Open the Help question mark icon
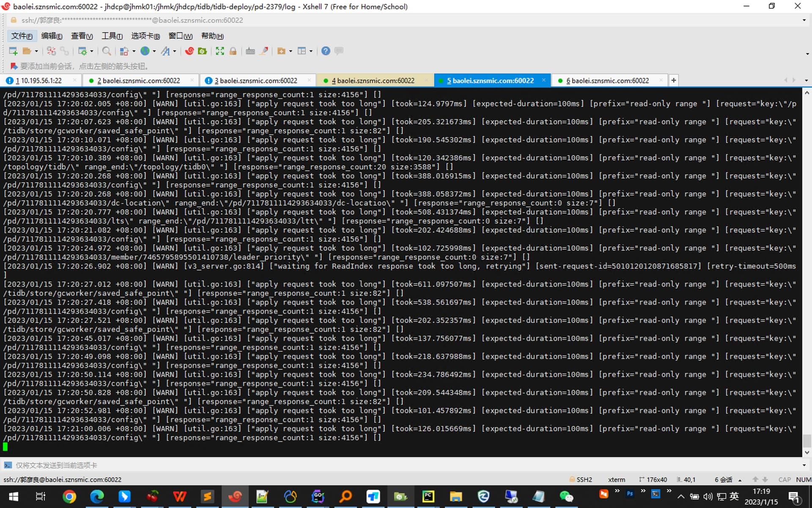The image size is (812, 508). click(x=325, y=51)
